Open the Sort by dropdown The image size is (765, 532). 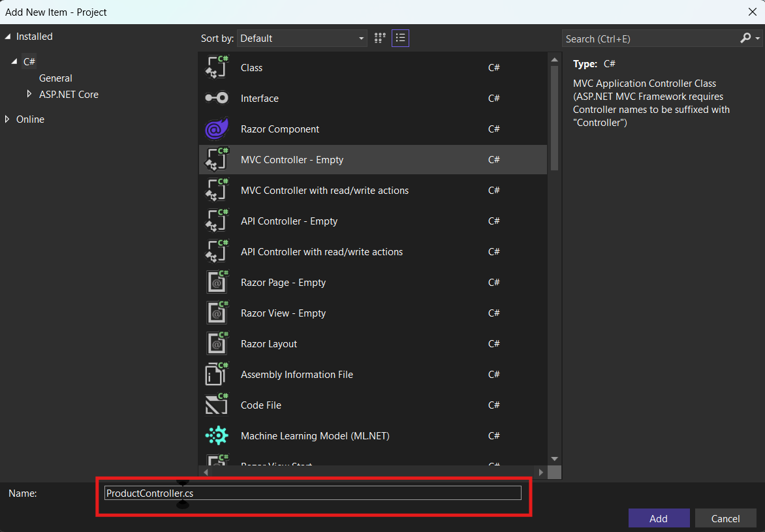pos(302,39)
